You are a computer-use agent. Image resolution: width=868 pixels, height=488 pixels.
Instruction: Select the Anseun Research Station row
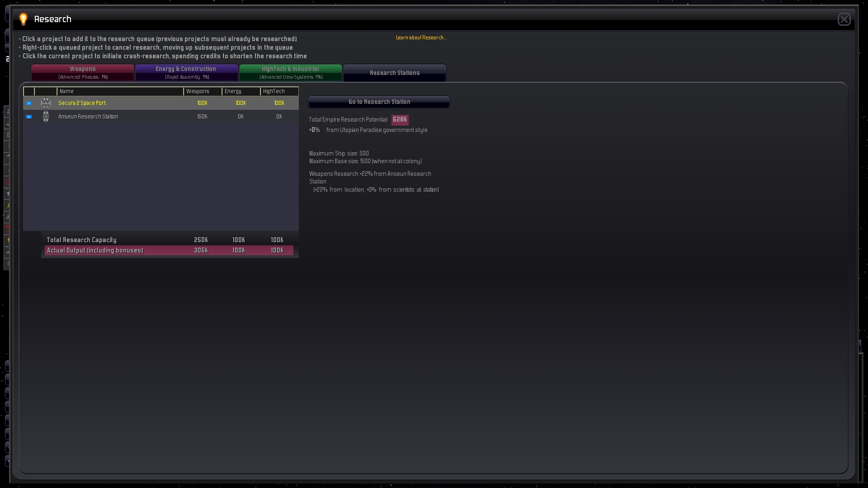(x=88, y=117)
